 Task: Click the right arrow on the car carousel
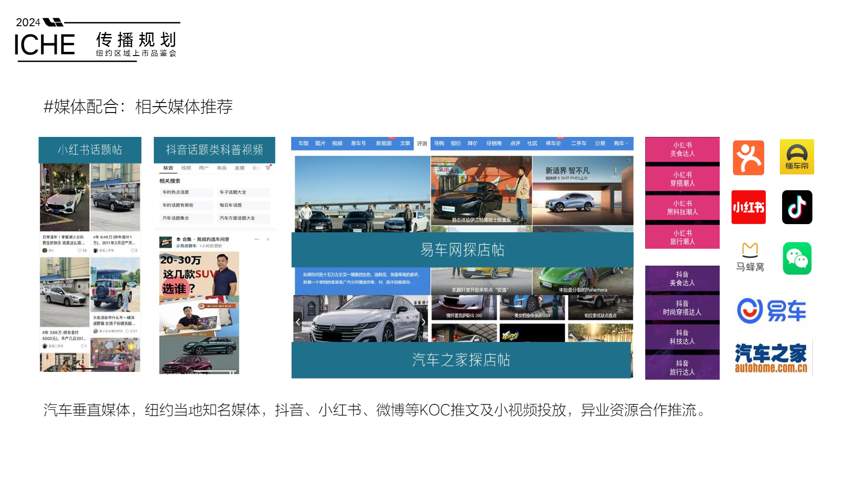423,322
